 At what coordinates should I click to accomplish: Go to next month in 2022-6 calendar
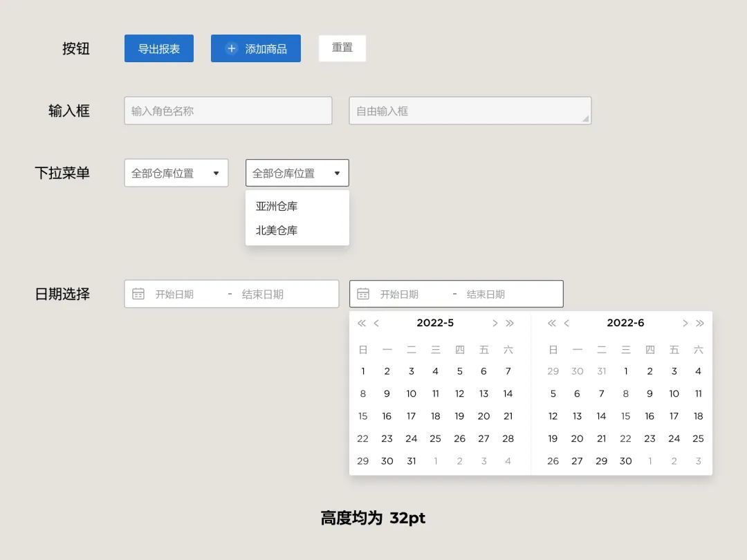click(685, 324)
